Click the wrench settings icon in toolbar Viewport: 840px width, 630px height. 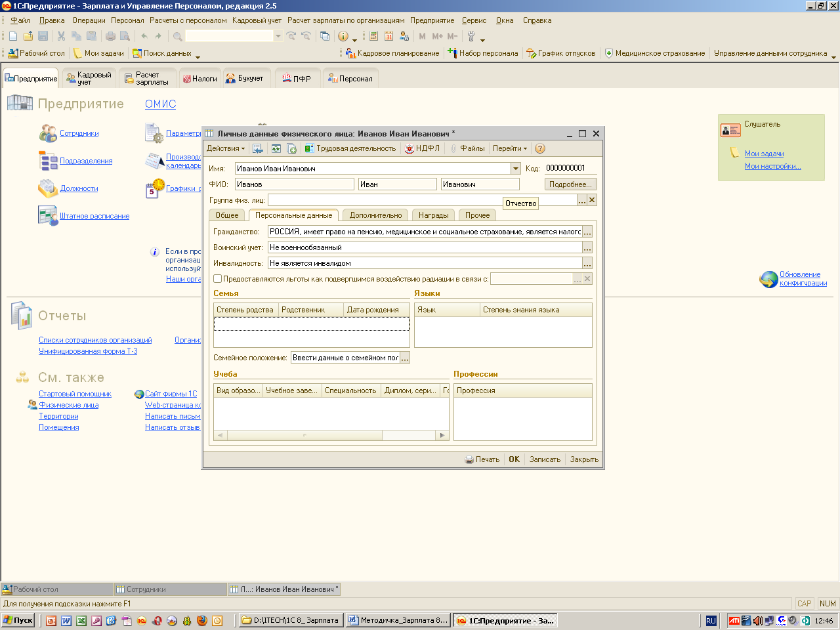coord(471,36)
